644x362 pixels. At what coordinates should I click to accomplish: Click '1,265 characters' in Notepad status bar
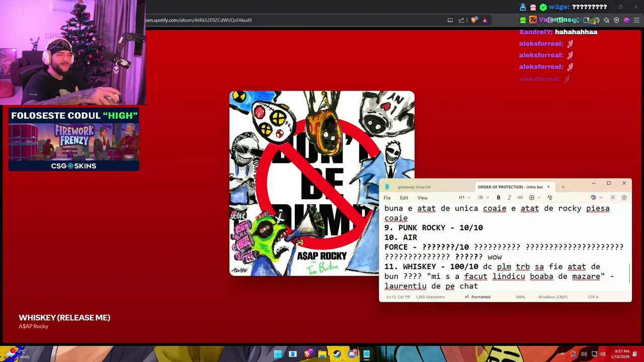point(430,297)
